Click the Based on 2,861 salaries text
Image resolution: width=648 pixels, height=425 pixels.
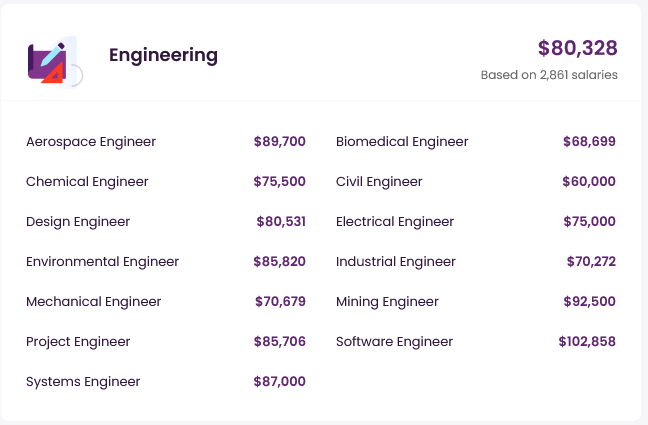coord(549,75)
